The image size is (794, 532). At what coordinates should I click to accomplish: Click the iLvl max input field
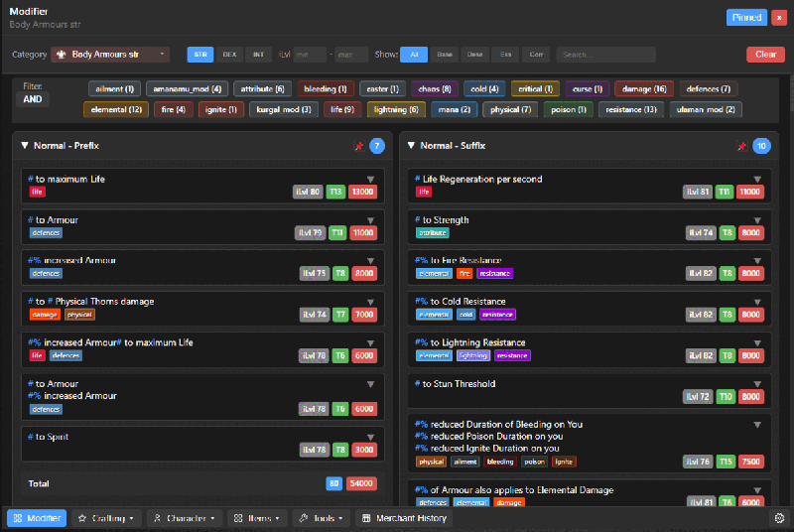coord(351,55)
